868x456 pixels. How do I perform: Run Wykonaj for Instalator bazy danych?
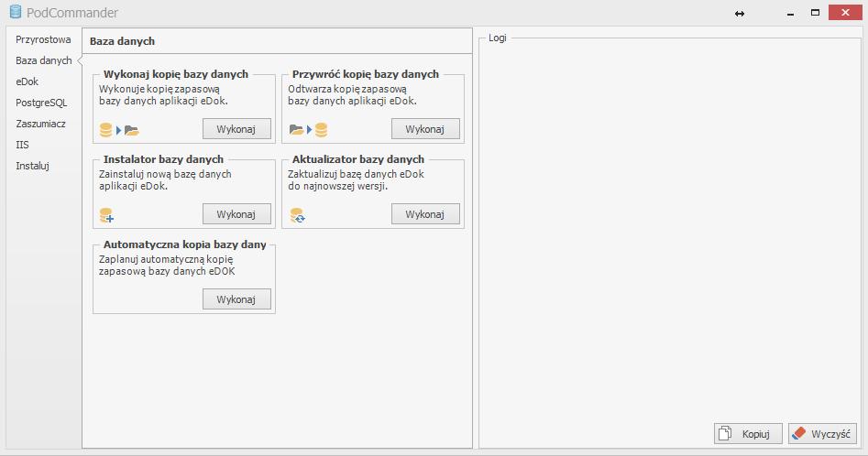tap(236, 214)
